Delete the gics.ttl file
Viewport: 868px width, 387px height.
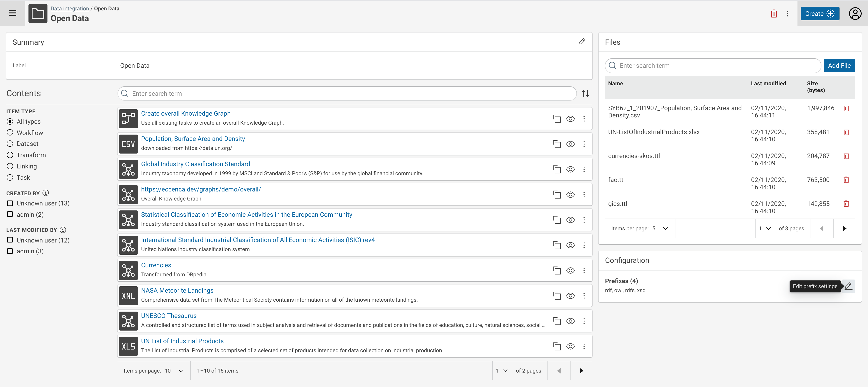tap(847, 204)
